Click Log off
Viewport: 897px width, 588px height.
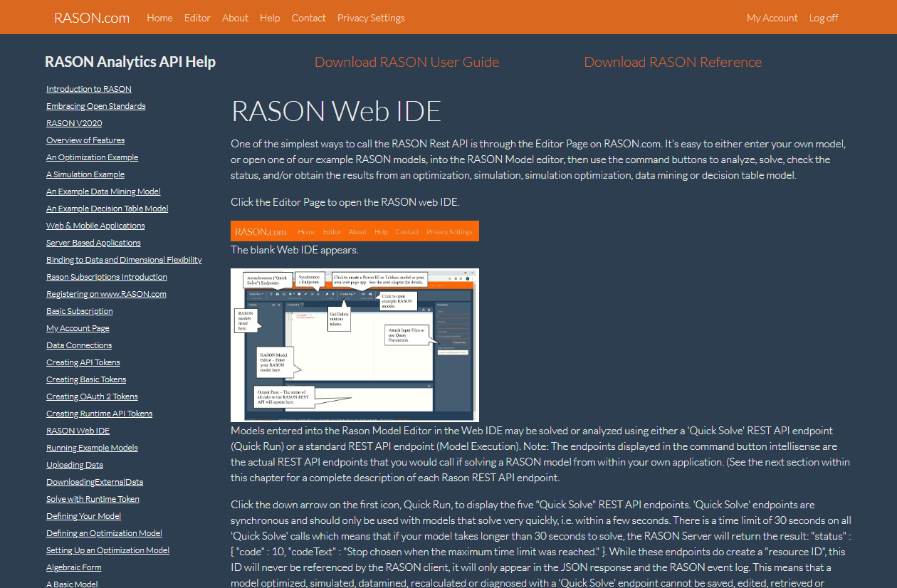tap(824, 18)
